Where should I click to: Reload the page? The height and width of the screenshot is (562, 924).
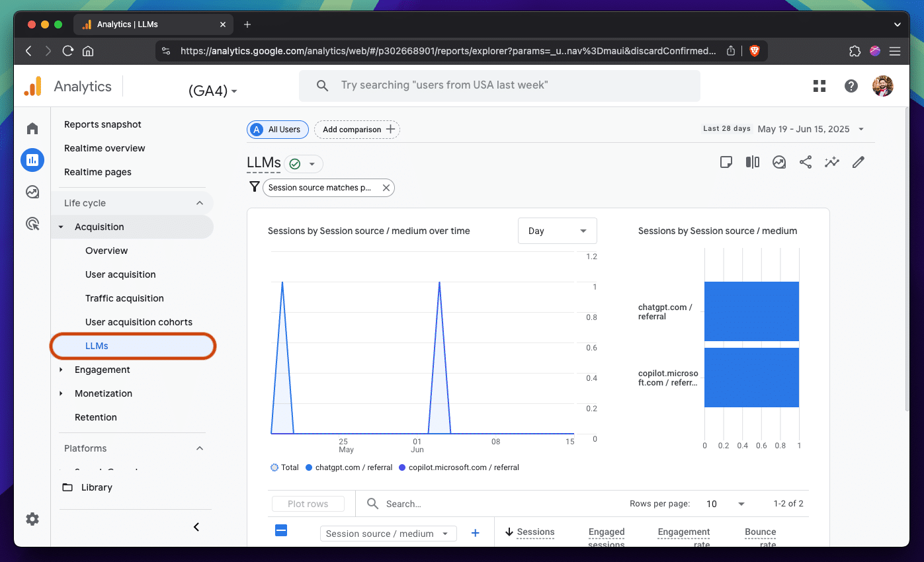click(67, 51)
